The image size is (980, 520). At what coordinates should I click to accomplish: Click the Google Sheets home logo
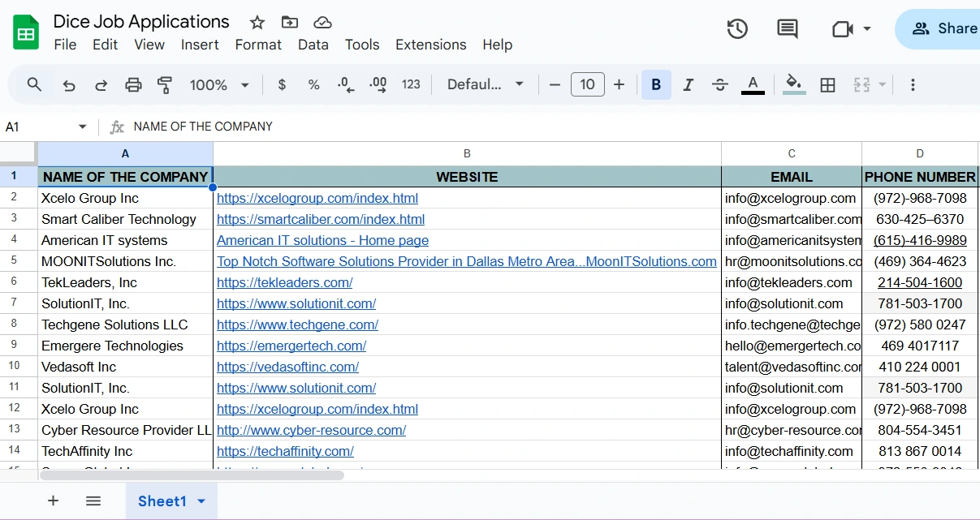tap(26, 32)
